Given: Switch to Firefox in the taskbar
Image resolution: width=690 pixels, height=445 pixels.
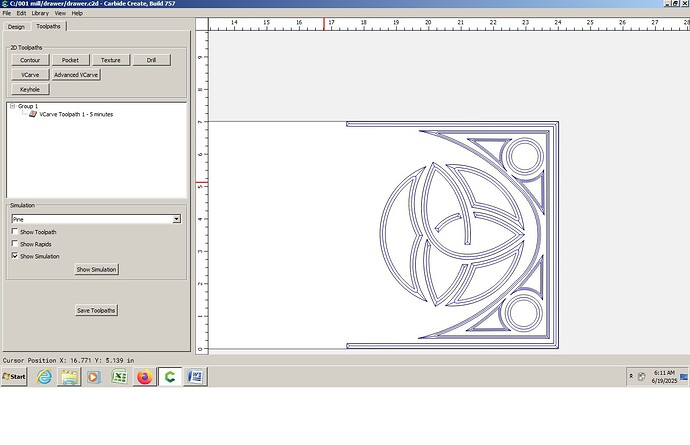Looking at the screenshot, I should [144, 377].
